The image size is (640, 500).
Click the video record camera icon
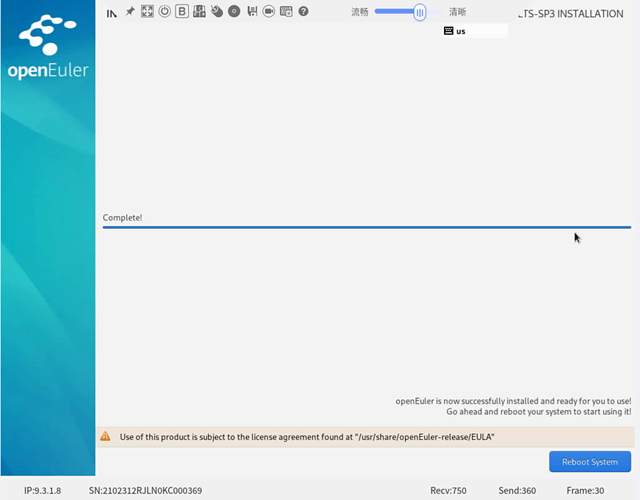[269, 12]
